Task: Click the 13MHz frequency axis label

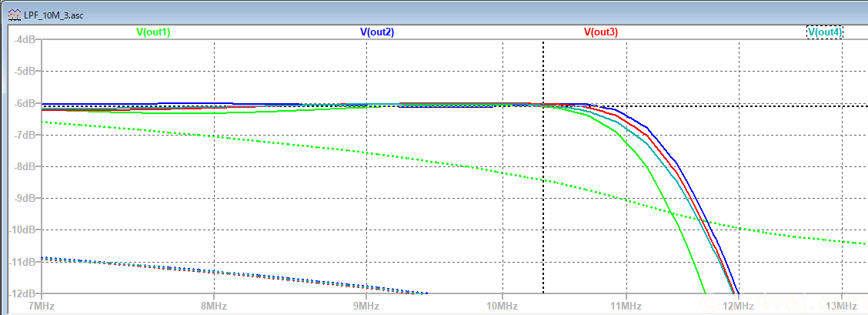Action: tap(842, 306)
